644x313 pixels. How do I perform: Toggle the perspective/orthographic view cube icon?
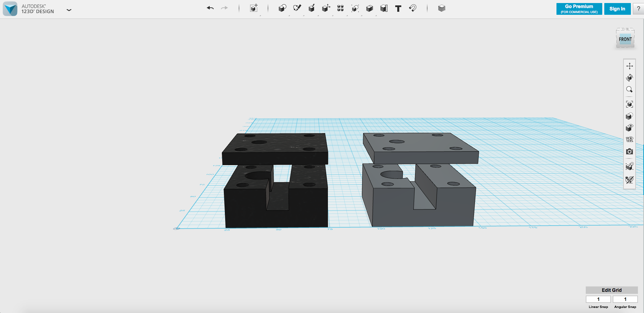[x=630, y=116]
